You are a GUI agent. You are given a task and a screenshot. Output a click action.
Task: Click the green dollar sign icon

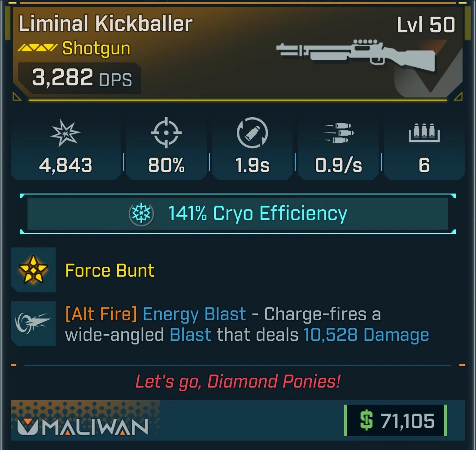(x=366, y=420)
